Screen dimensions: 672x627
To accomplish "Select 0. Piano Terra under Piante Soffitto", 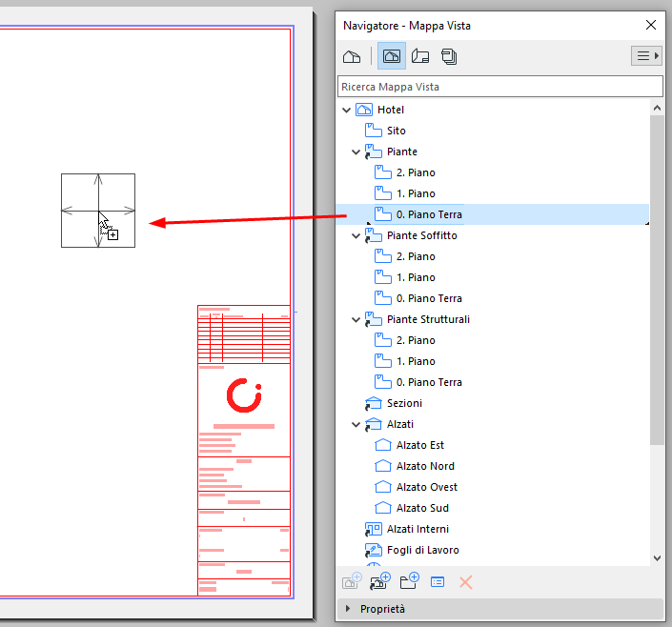I will 429,298.
